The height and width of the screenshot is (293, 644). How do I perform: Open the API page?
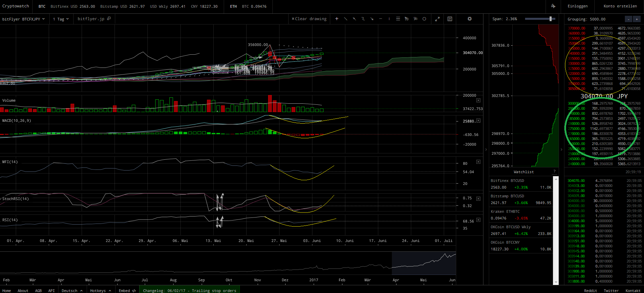tap(51, 291)
